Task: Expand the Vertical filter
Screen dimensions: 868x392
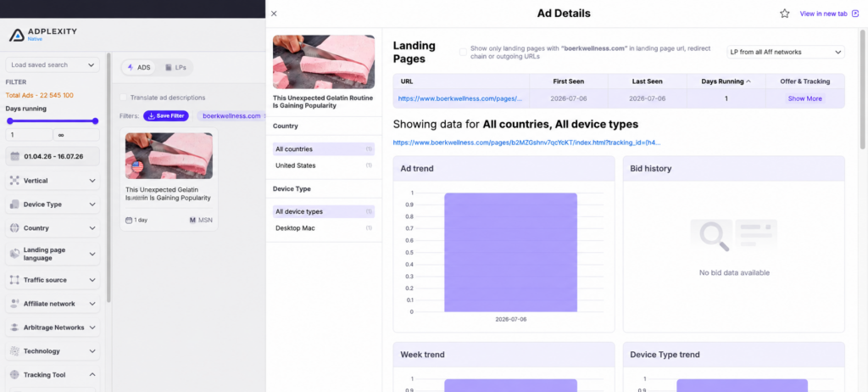Action: coord(53,181)
